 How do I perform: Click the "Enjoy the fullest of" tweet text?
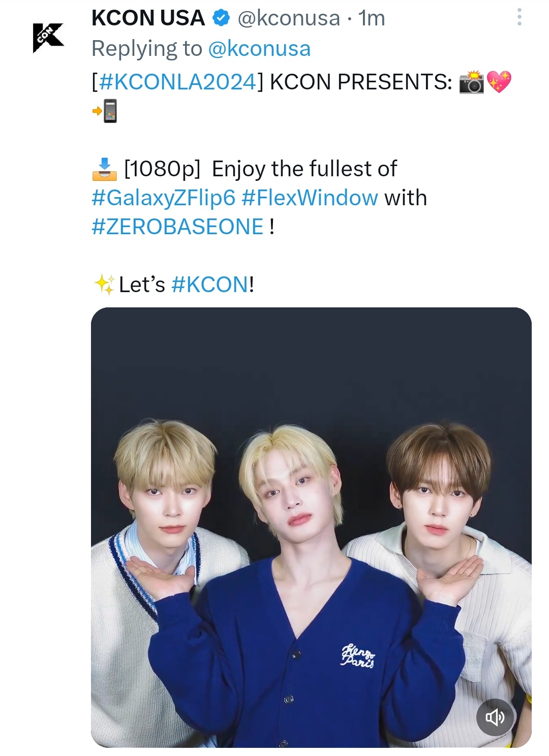tap(304, 169)
